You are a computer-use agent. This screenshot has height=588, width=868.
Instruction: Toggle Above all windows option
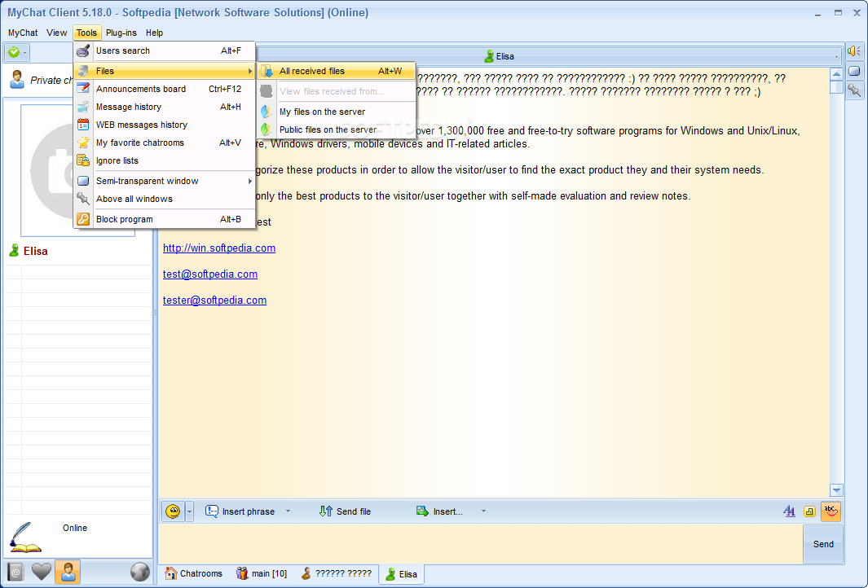coord(165,199)
